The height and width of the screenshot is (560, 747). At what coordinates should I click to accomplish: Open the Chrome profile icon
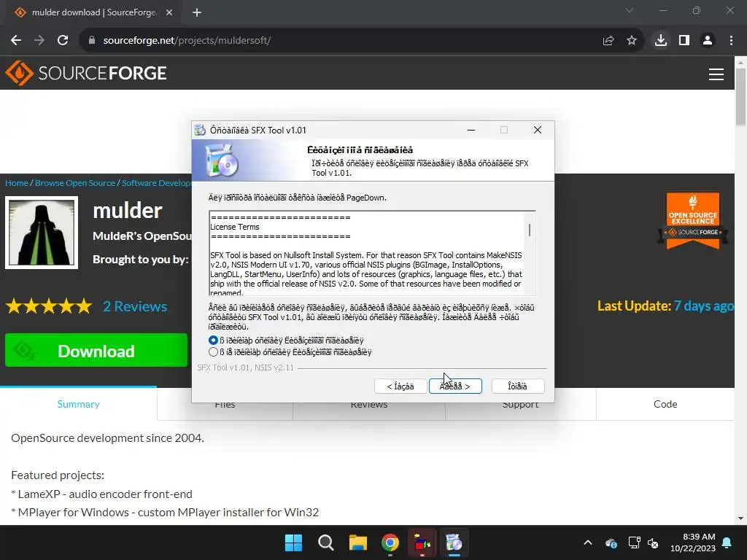tap(708, 41)
